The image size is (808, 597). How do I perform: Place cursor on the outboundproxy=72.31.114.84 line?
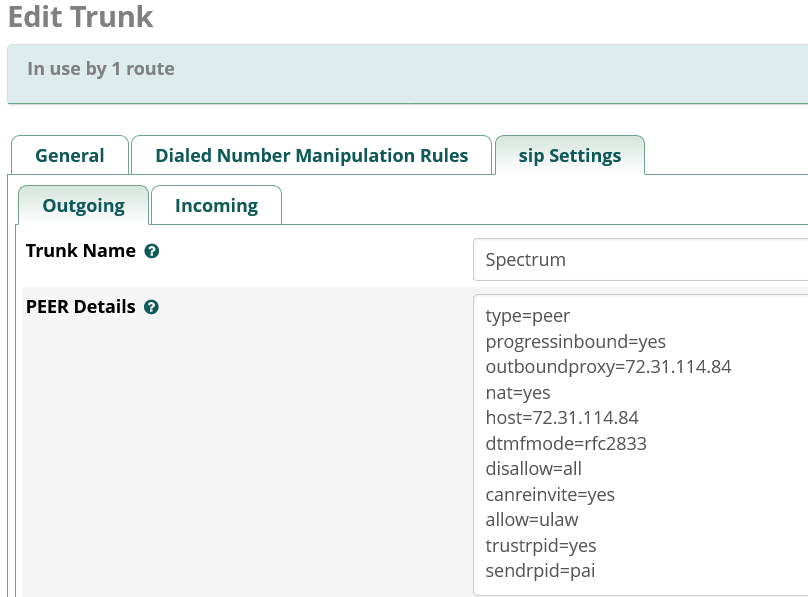(x=608, y=367)
